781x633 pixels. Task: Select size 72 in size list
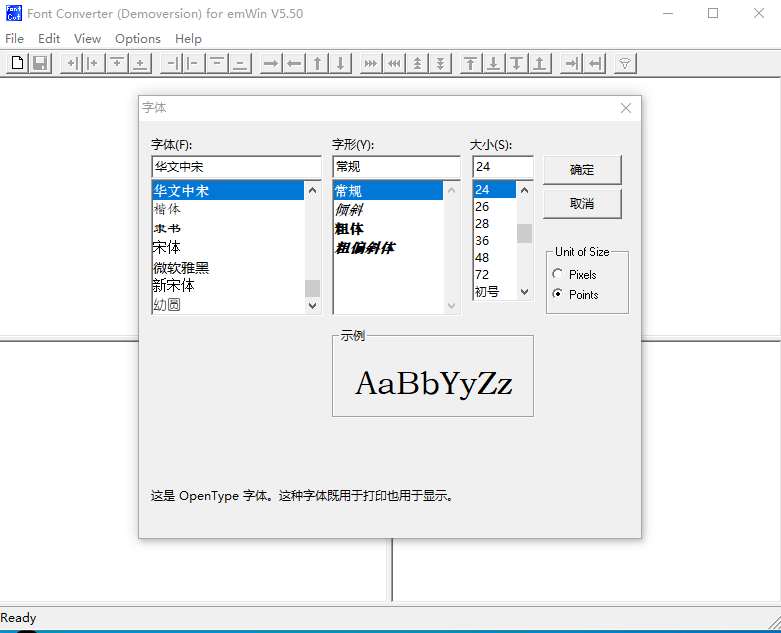[495, 274]
